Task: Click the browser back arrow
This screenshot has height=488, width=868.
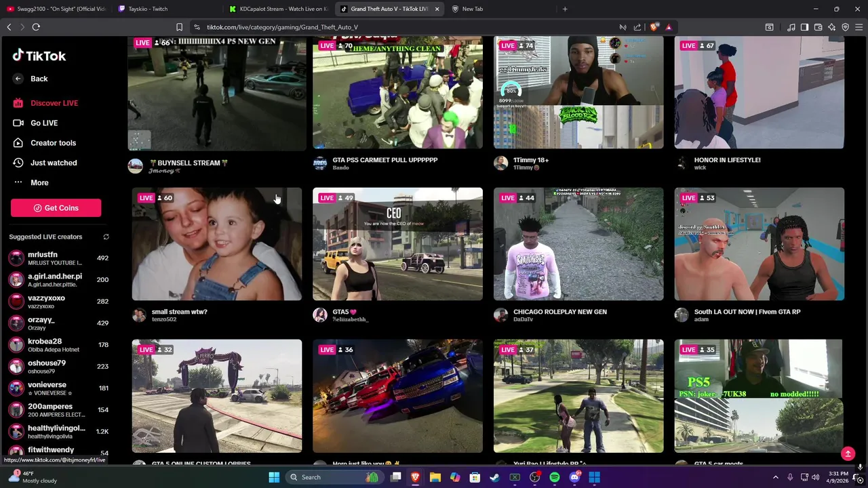Action: point(9,27)
